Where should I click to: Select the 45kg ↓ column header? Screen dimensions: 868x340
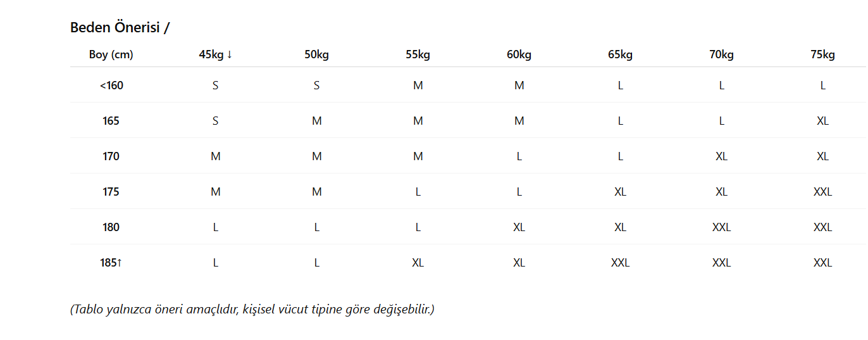coord(216,54)
